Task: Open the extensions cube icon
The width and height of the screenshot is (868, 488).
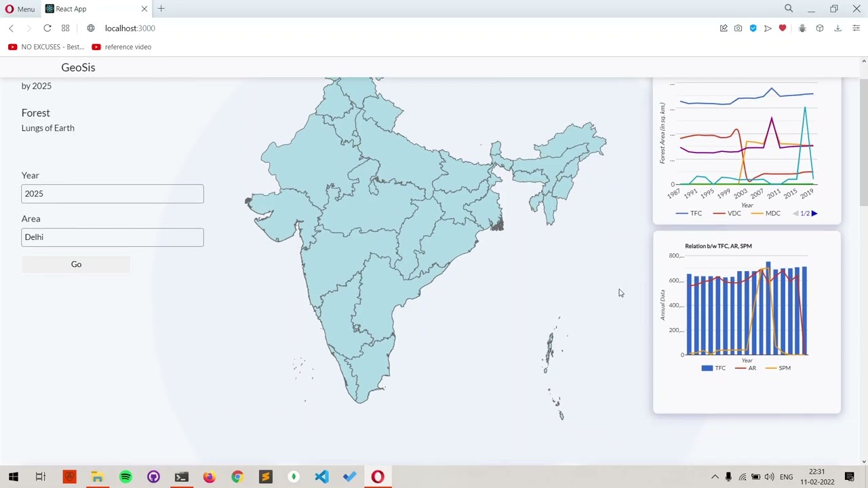Action: point(820,28)
